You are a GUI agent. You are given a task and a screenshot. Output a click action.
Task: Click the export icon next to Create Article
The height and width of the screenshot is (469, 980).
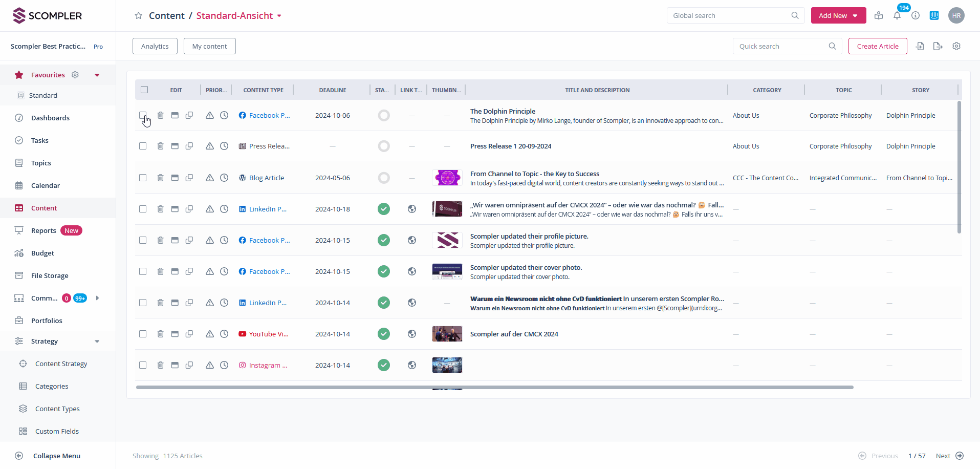[x=938, y=46]
